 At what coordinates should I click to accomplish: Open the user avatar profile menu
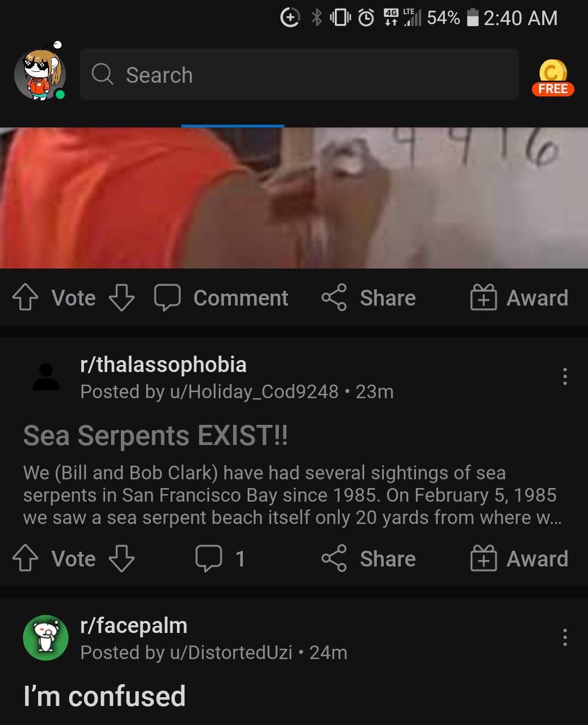click(x=40, y=72)
